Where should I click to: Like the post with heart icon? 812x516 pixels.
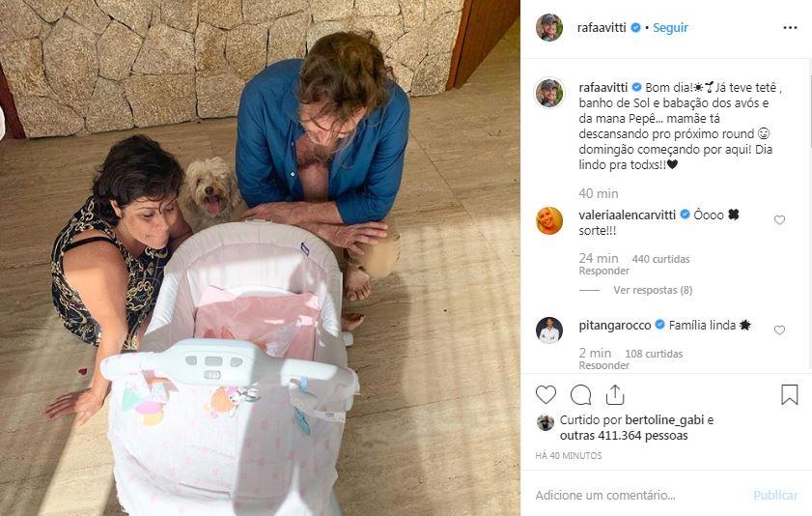546,394
